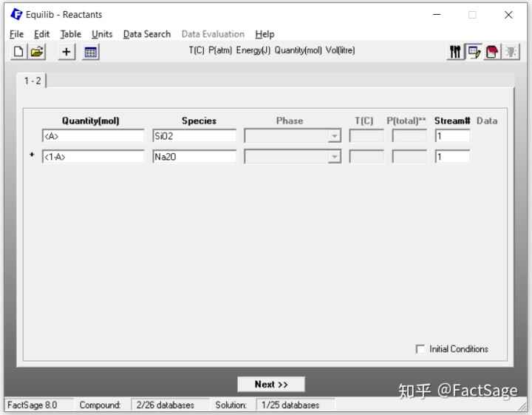
Task: Select the 1 - 2 tab
Action: click(x=33, y=81)
